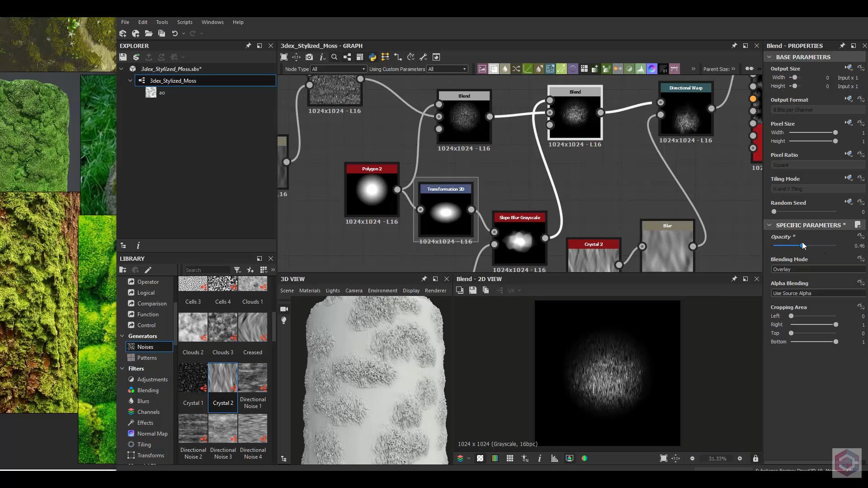Screen dimensions: 868x488
Task: Open the histogram icon in 2D view
Action: (554, 458)
